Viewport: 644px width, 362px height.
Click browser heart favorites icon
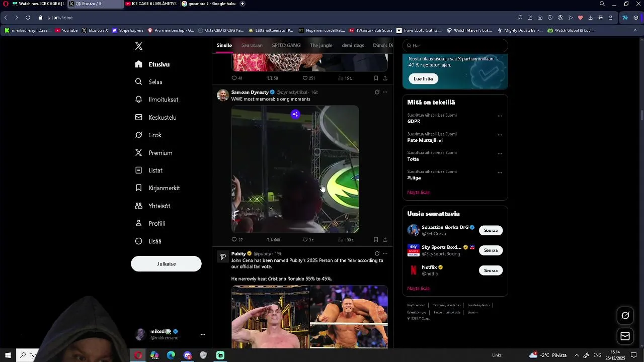tap(580, 18)
